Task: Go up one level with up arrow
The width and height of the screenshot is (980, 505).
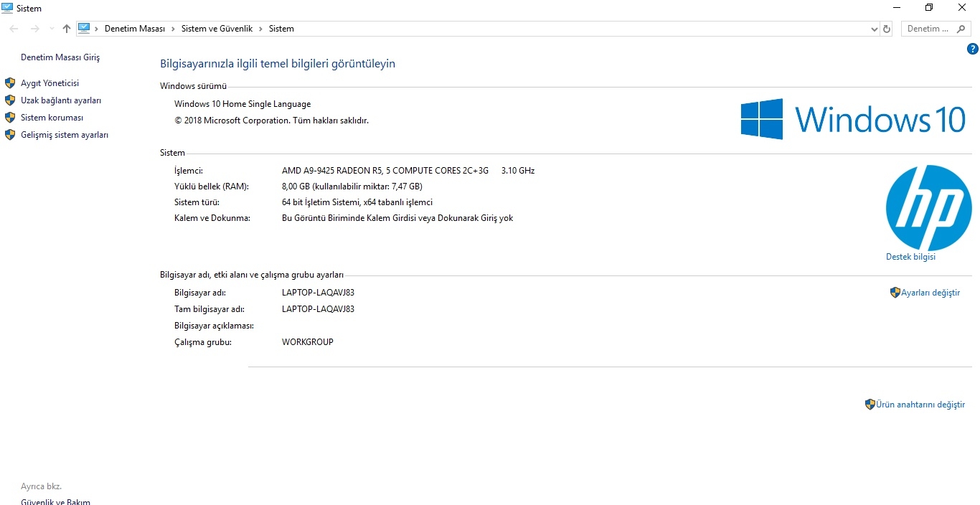Action: pyautogui.click(x=67, y=29)
